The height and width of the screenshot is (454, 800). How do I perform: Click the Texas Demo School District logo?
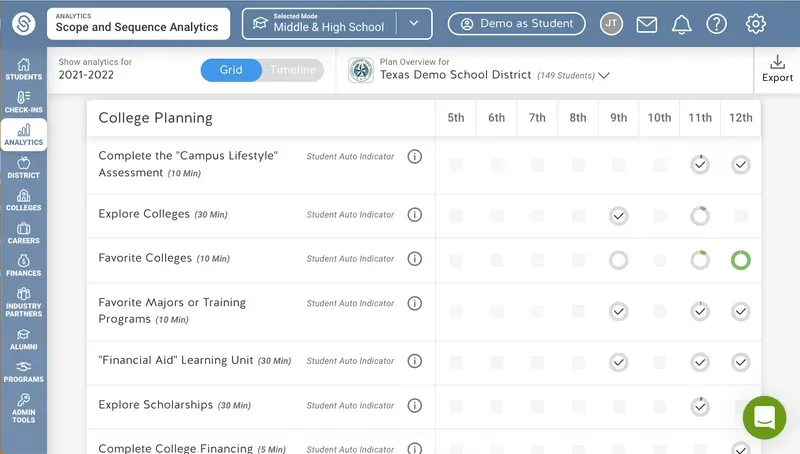click(x=361, y=70)
